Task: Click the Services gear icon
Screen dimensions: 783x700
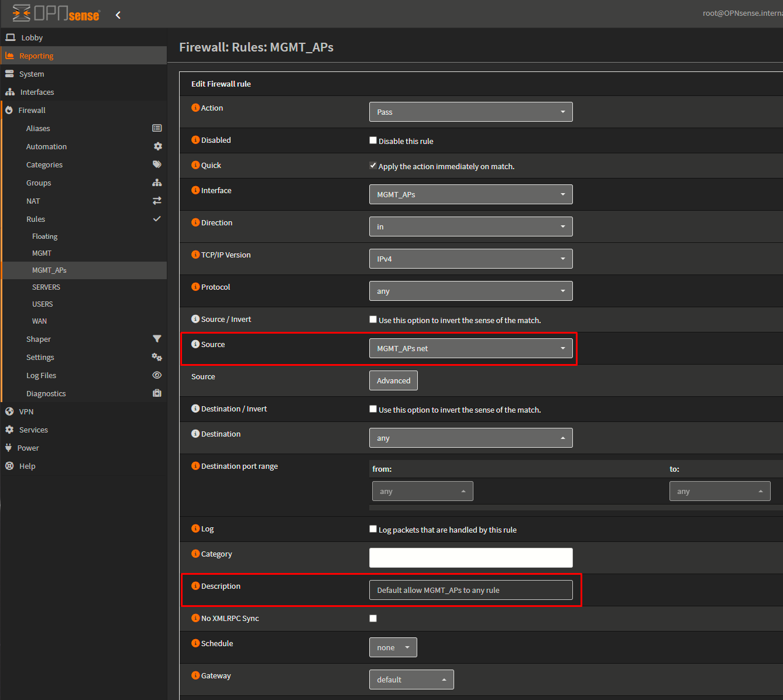Action: 9,430
